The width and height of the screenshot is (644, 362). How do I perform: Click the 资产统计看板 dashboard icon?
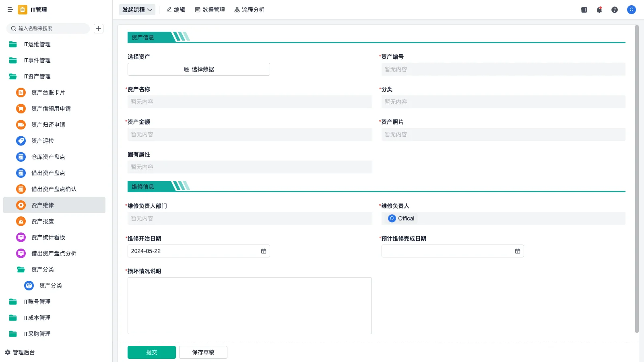21,237
